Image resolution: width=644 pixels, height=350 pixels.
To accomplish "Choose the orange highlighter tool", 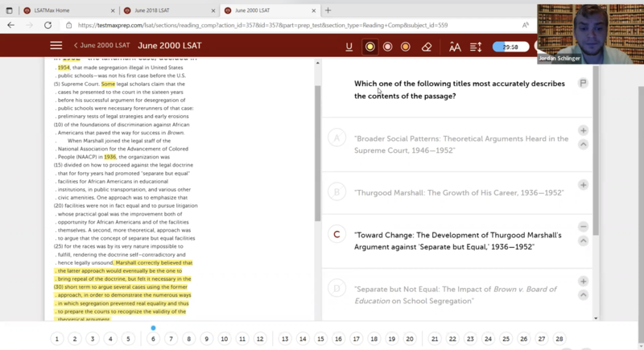I will click(x=405, y=47).
